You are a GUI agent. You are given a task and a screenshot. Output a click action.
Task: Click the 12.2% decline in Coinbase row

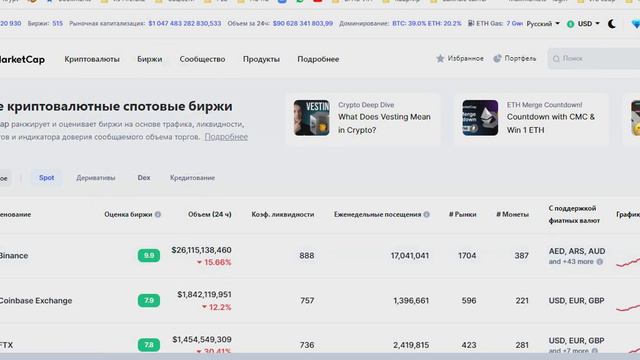pyautogui.click(x=217, y=307)
